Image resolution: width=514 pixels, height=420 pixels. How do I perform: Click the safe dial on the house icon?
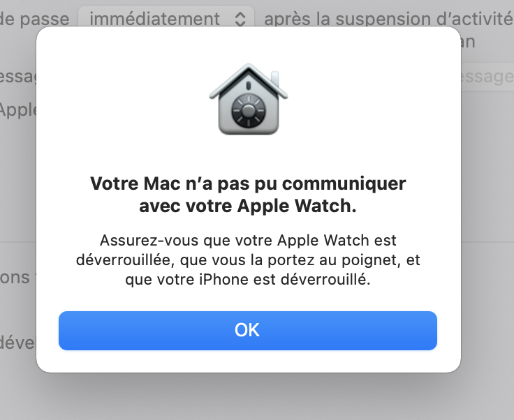248,111
